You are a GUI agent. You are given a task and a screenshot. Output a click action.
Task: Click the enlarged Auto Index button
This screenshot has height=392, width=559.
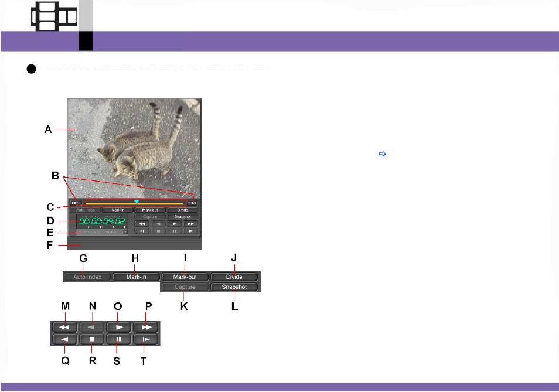87,277
